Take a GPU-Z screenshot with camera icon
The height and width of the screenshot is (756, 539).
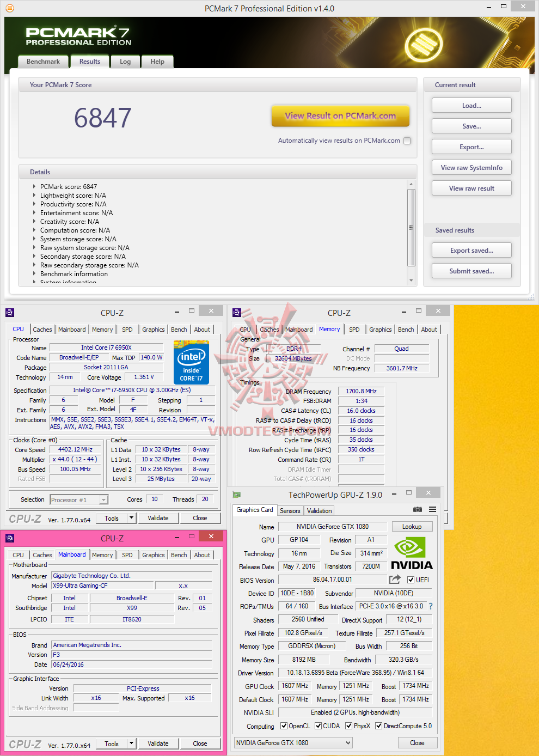pyautogui.click(x=418, y=510)
